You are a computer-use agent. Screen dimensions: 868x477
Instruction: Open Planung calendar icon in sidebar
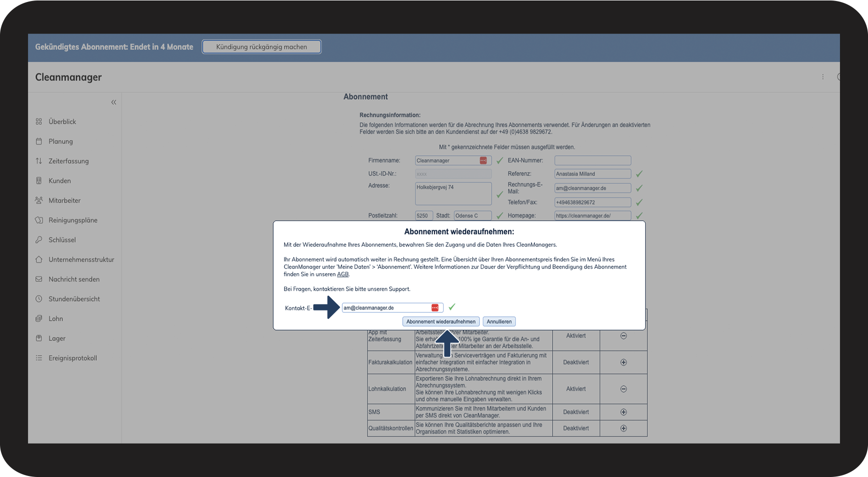(39, 141)
